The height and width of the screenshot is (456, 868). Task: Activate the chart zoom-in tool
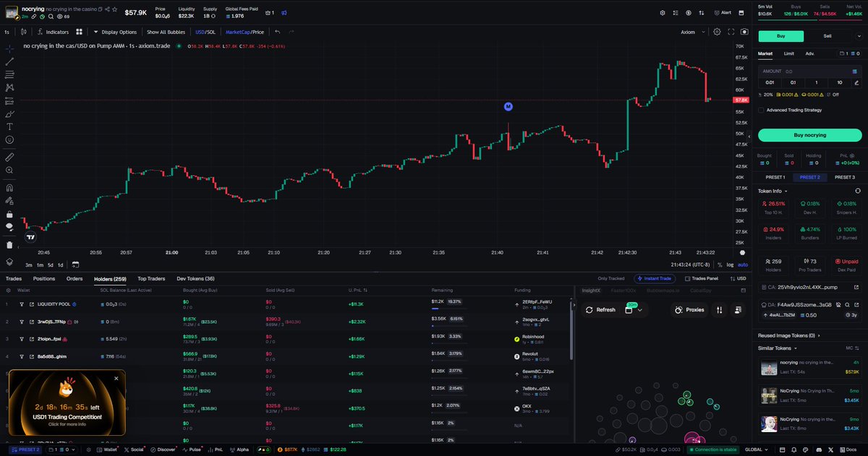coord(9,170)
